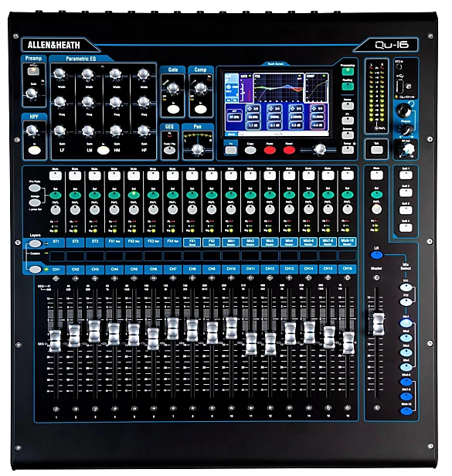Viewport: 452px width, 476px height.
Task: Go to the Home screen key
Action: click(348, 106)
